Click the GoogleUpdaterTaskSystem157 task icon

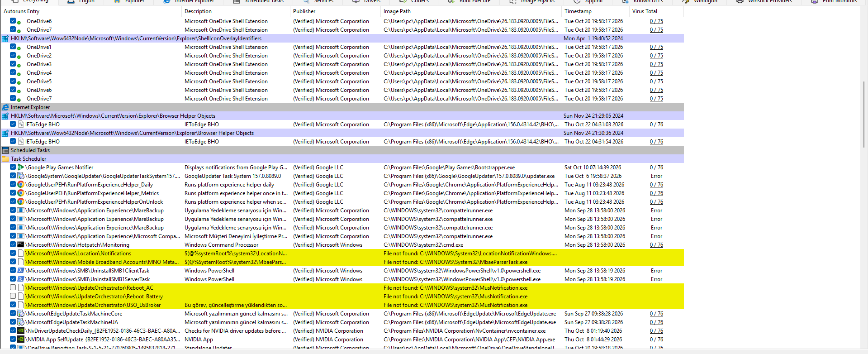pyautogui.click(x=21, y=176)
